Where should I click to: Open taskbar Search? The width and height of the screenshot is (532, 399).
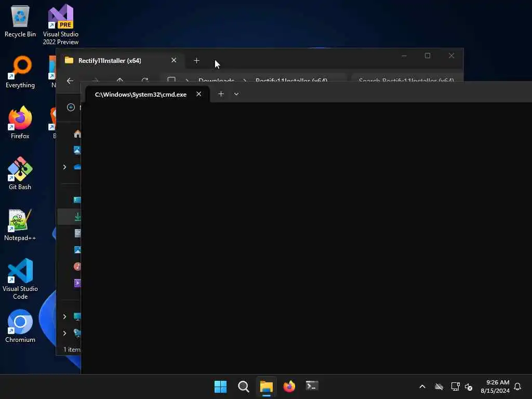point(244,387)
